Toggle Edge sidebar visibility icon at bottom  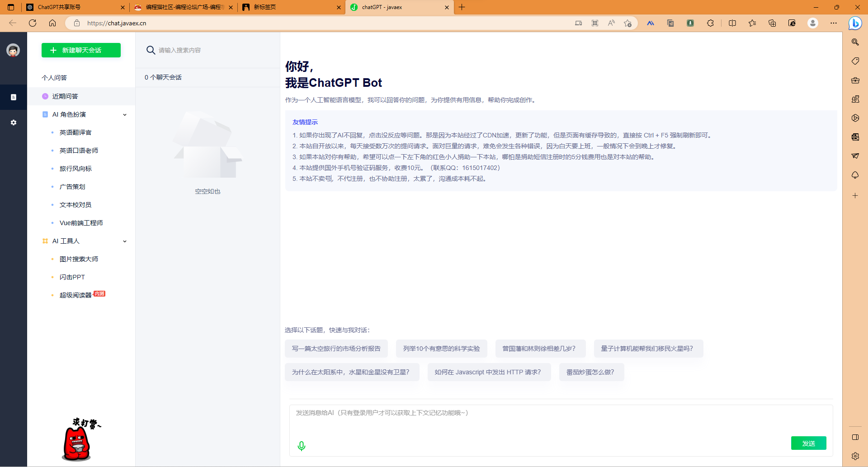click(855, 437)
